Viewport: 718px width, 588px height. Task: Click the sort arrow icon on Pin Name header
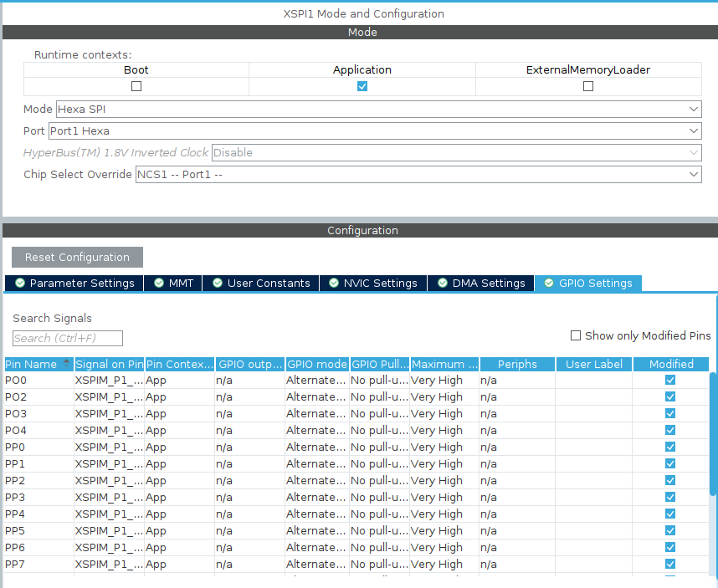pyautogui.click(x=66, y=364)
